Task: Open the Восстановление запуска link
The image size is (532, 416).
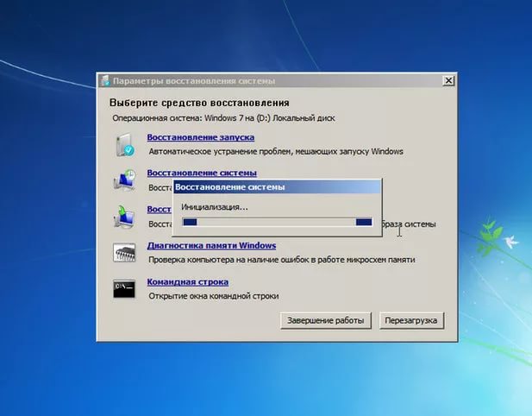Action: coord(201,137)
